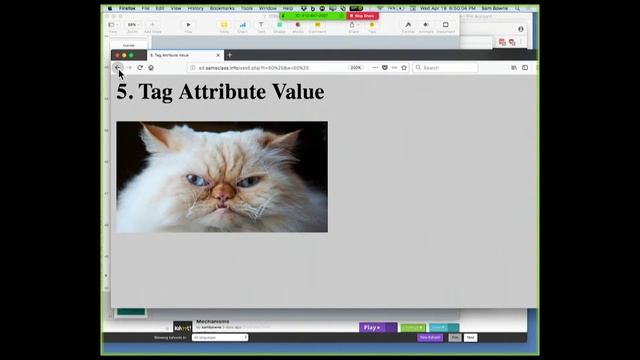Click Keynote Add Slide button
This screenshot has width=640, height=360.
point(153,27)
